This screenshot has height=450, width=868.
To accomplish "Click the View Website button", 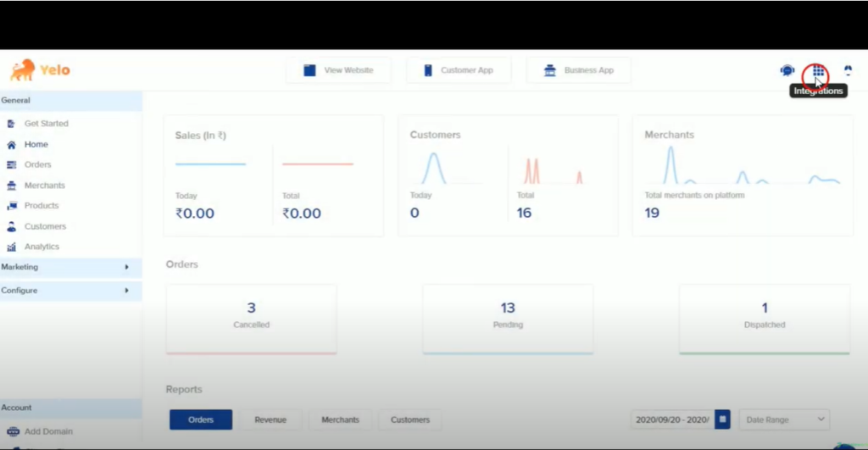I will 338,70.
